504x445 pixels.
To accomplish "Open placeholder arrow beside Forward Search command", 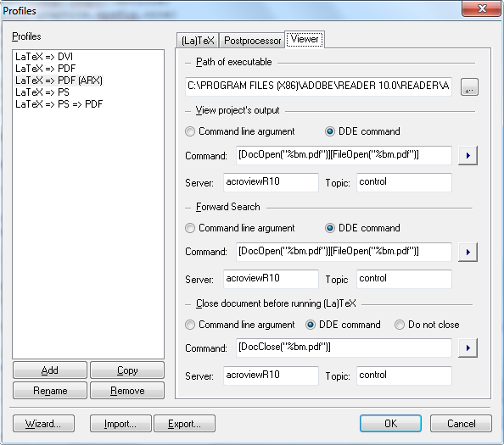I will (x=468, y=252).
